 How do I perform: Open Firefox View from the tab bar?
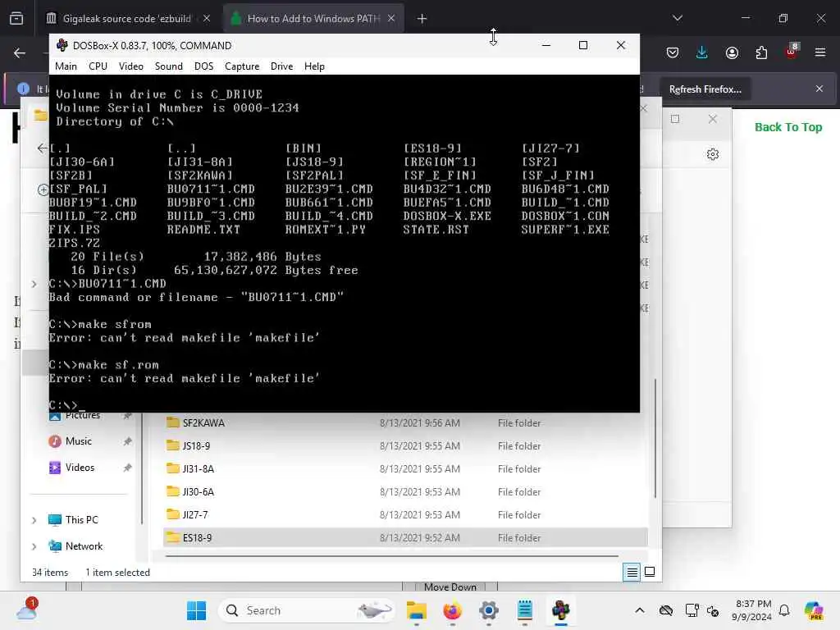coord(16,19)
